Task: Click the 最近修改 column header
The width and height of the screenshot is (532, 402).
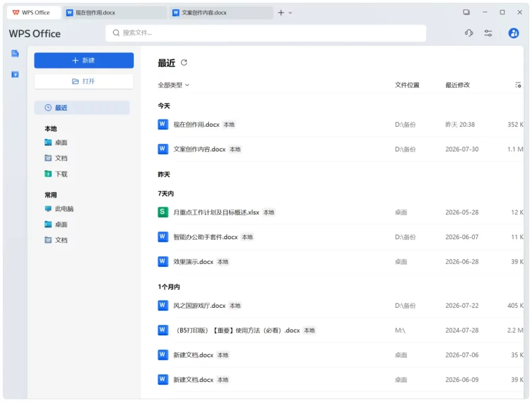Action: point(458,85)
